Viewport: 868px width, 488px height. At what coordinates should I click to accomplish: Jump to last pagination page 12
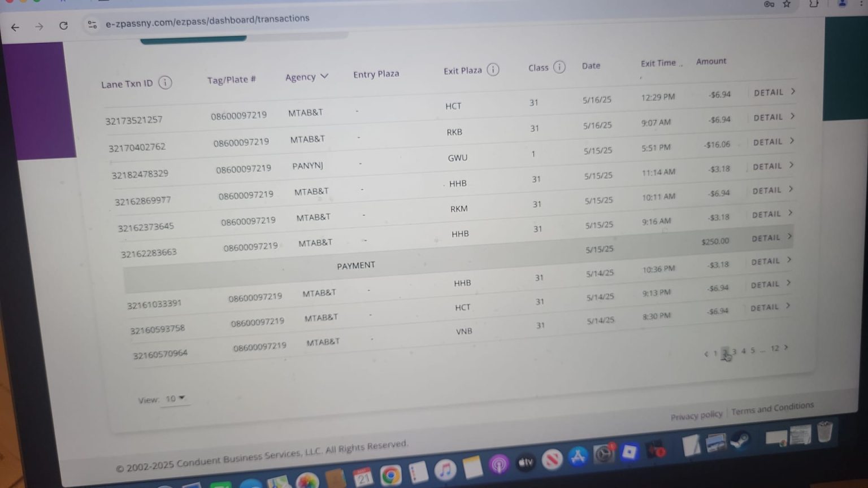tap(775, 348)
